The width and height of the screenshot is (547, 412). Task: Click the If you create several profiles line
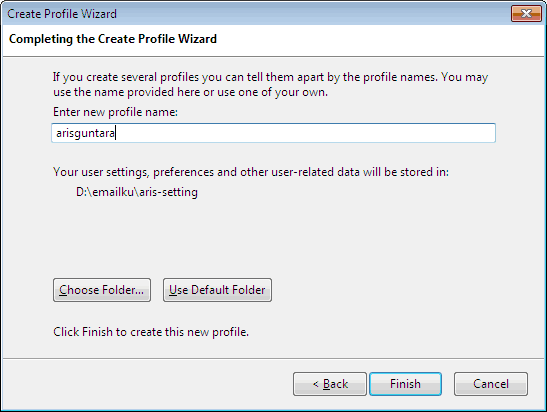(x=270, y=77)
